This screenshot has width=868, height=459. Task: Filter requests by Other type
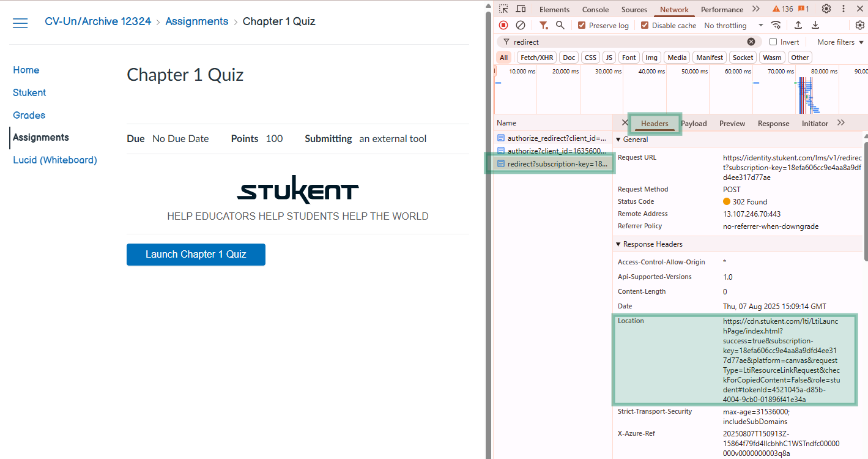coord(799,58)
